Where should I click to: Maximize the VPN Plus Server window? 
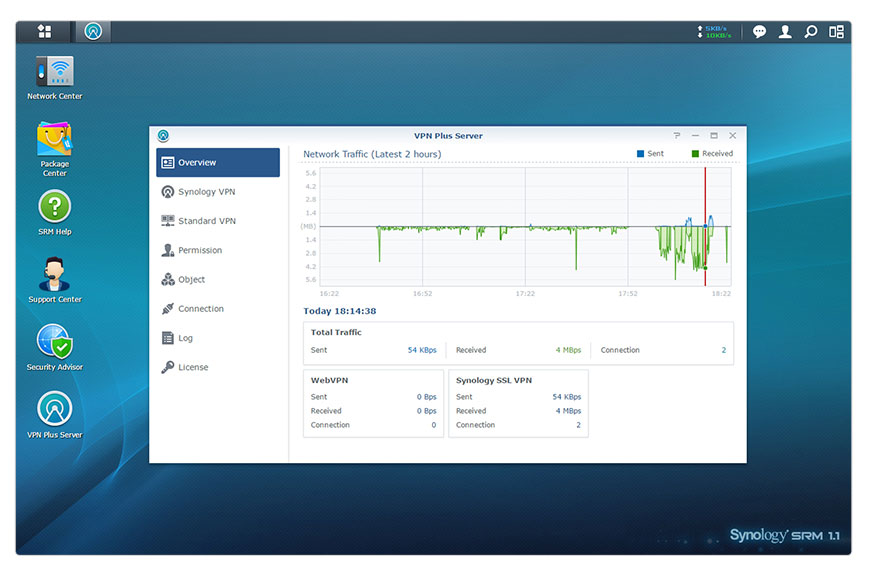click(714, 135)
